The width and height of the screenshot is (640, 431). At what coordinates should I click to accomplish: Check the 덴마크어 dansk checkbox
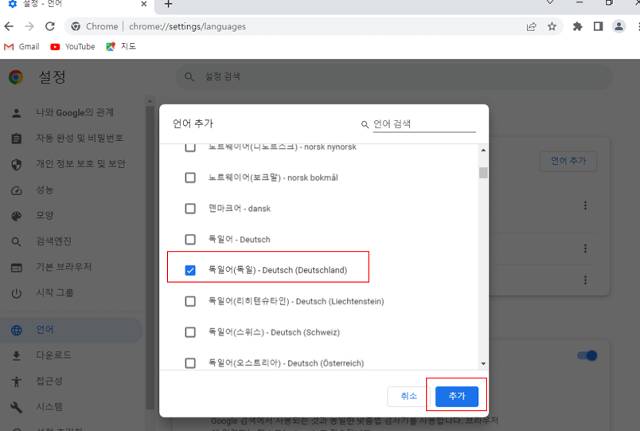[190, 208]
